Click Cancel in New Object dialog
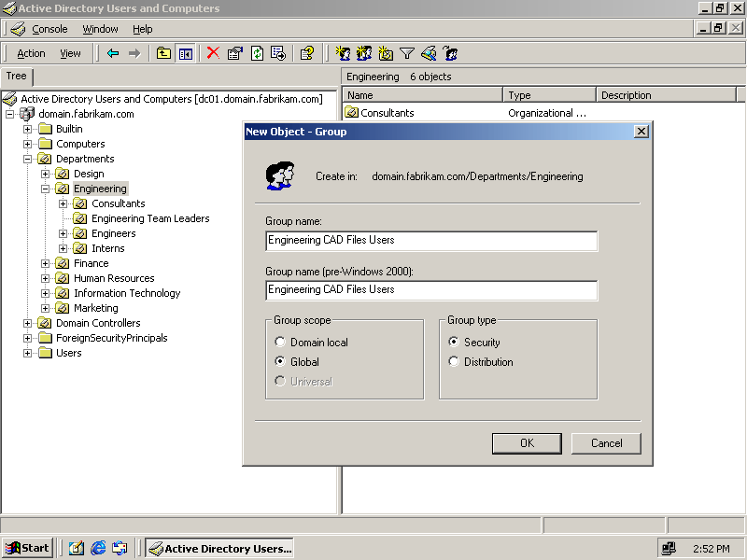Screen dimensions: 747x560 606,443
